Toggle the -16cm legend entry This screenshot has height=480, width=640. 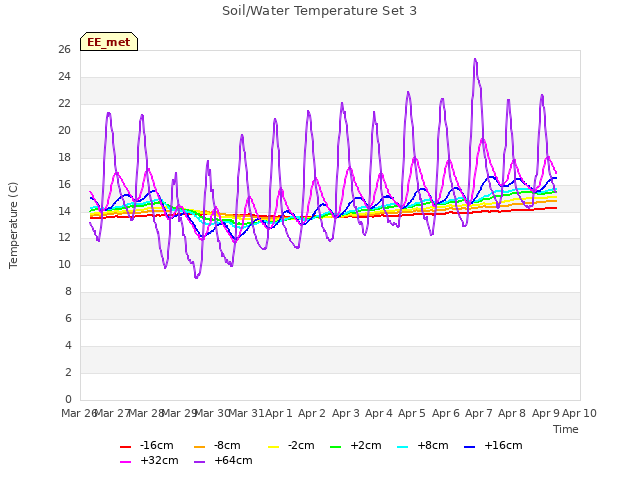tap(147, 445)
